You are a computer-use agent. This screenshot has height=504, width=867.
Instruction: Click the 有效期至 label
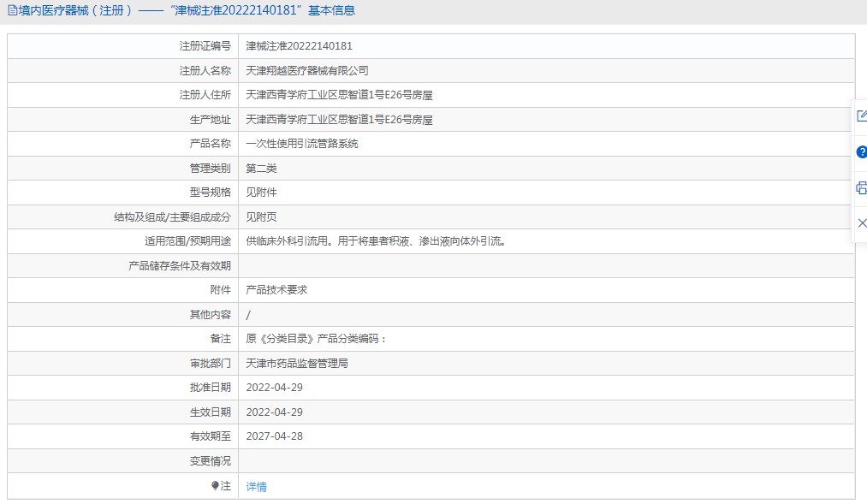(x=210, y=436)
